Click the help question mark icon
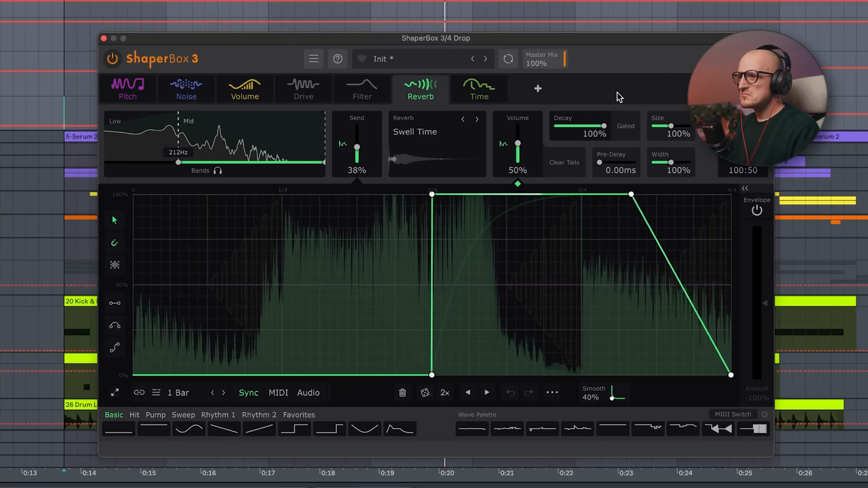Image resolution: width=868 pixels, height=488 pixels. pyautogui.click(x=338, y=59)
